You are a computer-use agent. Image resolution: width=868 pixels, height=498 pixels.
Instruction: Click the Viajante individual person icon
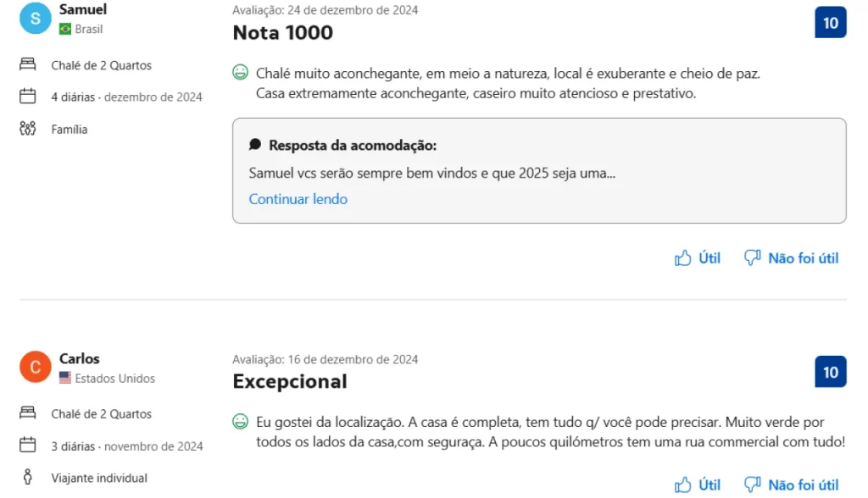27,478
